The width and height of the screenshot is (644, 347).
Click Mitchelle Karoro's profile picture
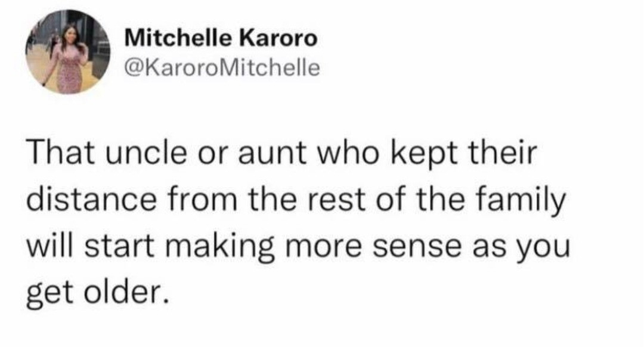click(66, 51)
